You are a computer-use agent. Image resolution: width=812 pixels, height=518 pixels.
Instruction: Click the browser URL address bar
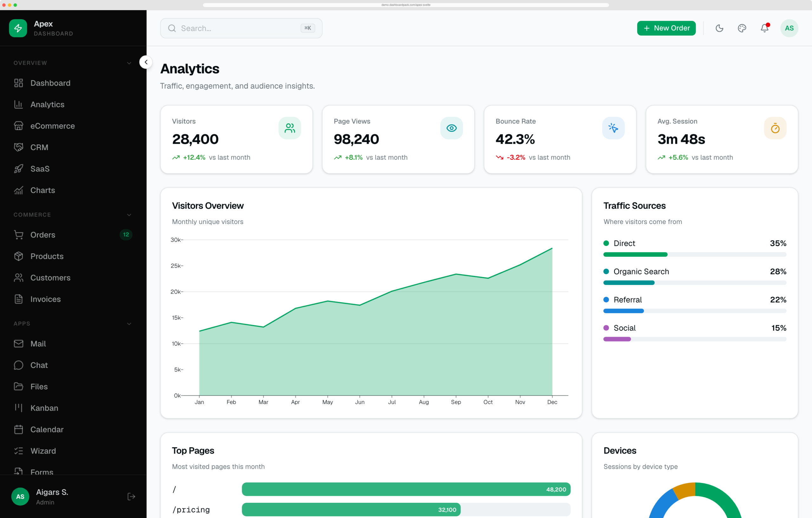tap(406, 5)
